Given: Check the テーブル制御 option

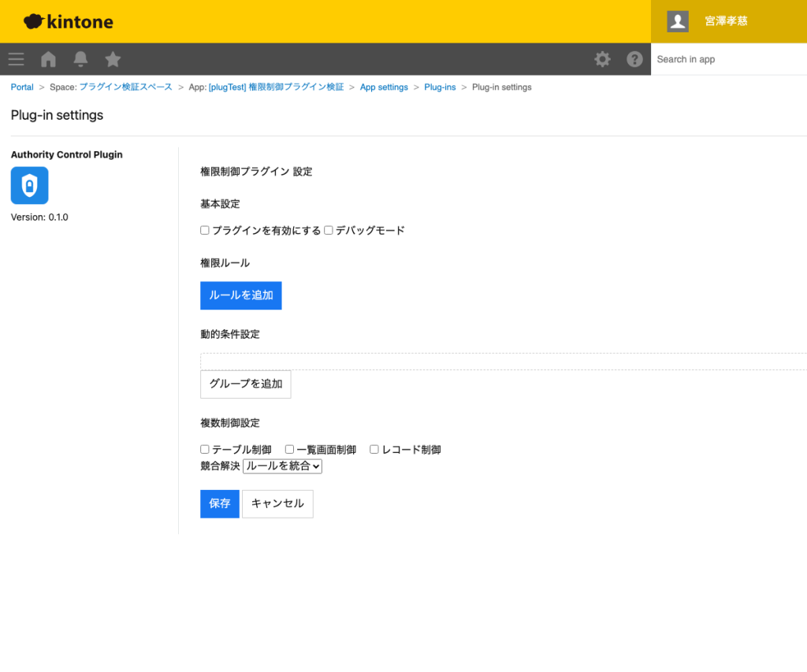Looking at the screenshot, I should point(204,449).
